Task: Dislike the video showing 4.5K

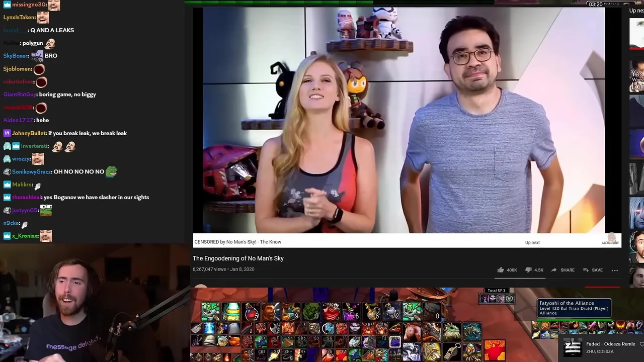Action: pyautogui.click(x=534, y=270)
